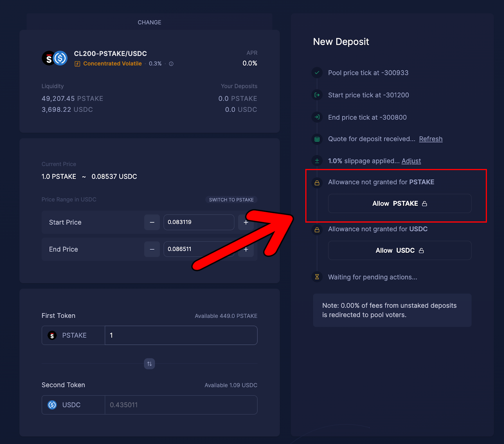Swap first and second token order

[x=149, y=364]
